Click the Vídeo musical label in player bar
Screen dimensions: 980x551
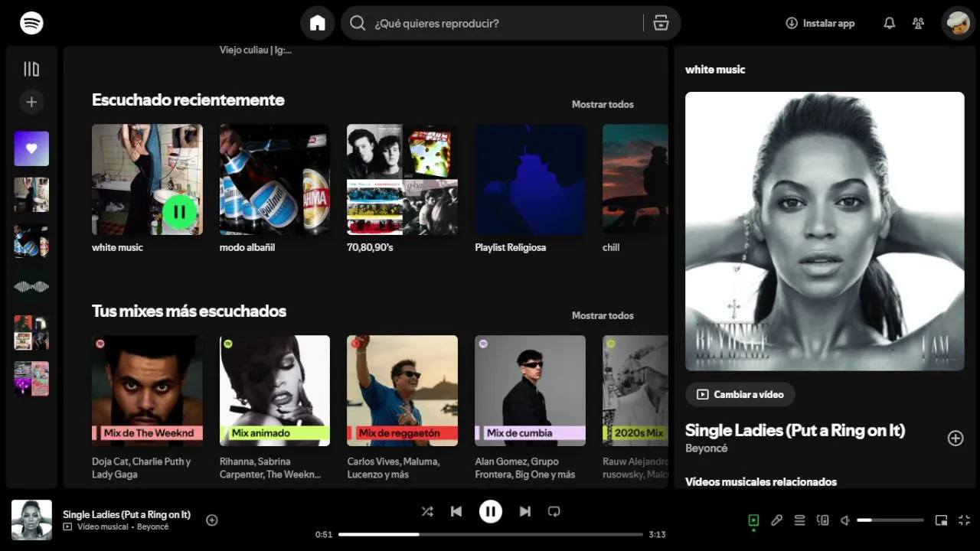[x=103, y=527]
